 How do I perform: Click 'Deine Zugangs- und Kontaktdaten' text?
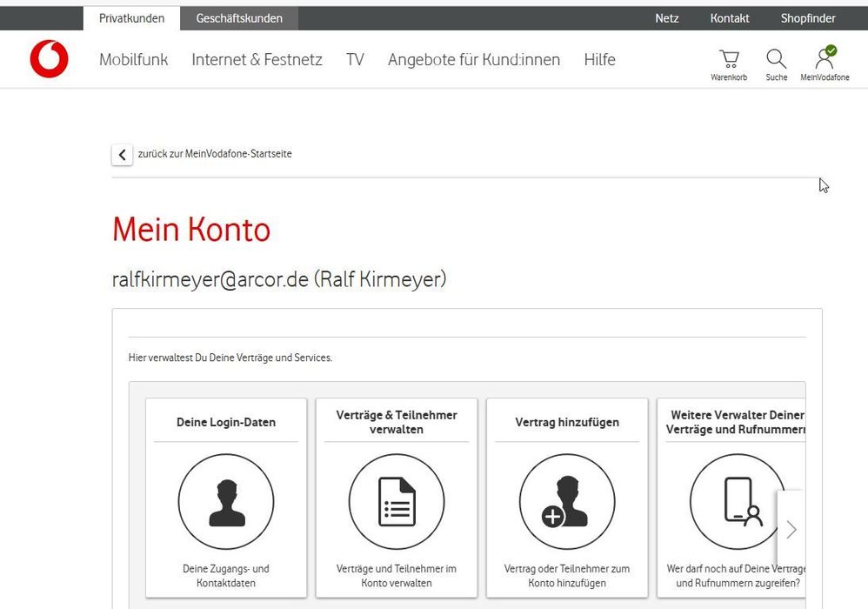pyautogui.click(x=226, y=576)
